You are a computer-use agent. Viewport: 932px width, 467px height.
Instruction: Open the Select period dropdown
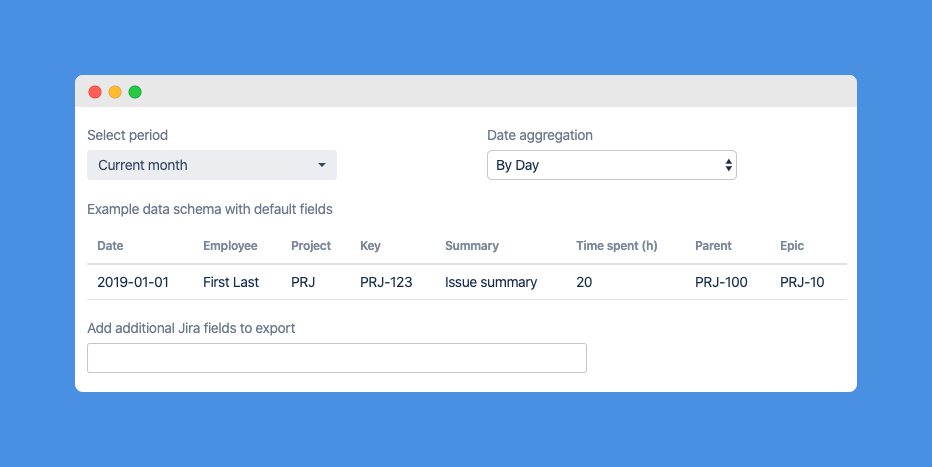pos(212,165)
